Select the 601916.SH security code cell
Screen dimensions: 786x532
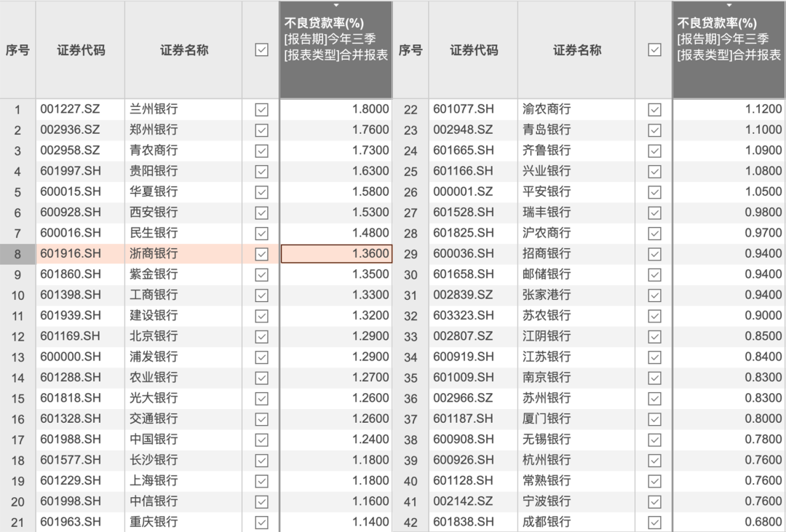(80, 254)
